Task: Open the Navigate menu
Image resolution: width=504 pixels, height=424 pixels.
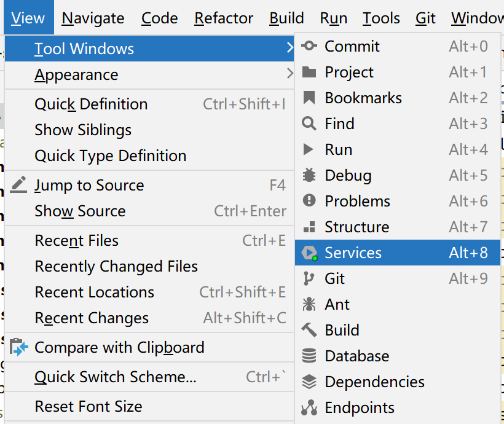Action: tap(93, 18)
